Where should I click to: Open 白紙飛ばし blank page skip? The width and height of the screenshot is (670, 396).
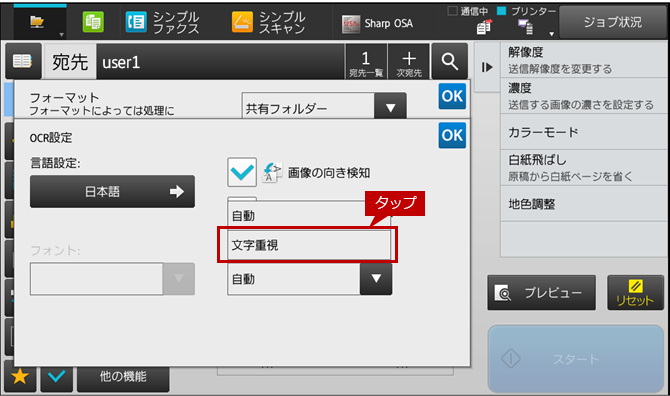click(x=584, y=167)
